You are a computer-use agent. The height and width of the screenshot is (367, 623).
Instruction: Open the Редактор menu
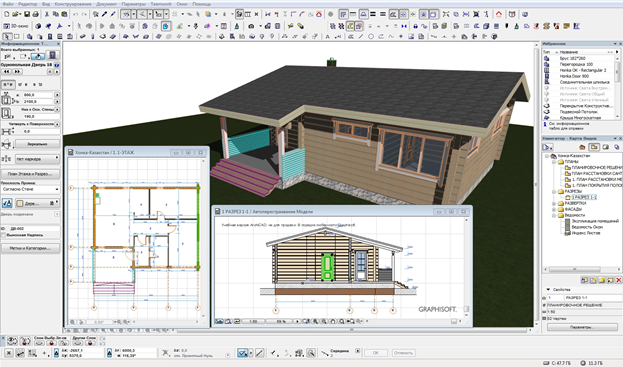click(27, 4)
